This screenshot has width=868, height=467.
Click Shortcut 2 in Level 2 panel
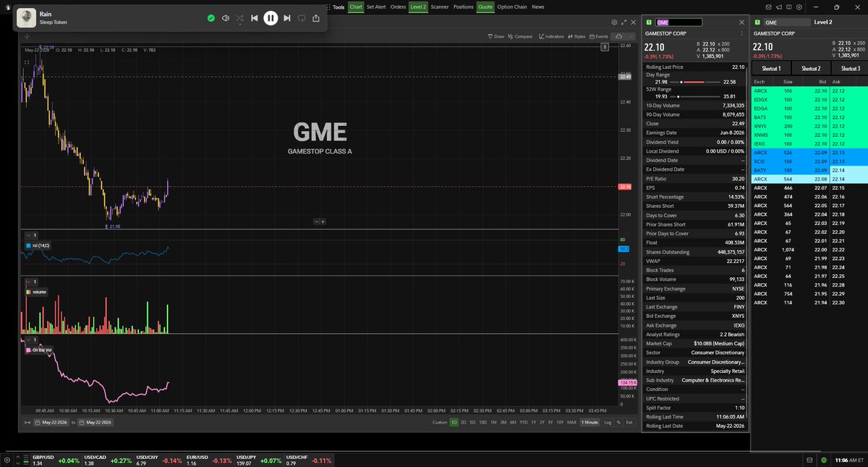click(x=811, y=68)
